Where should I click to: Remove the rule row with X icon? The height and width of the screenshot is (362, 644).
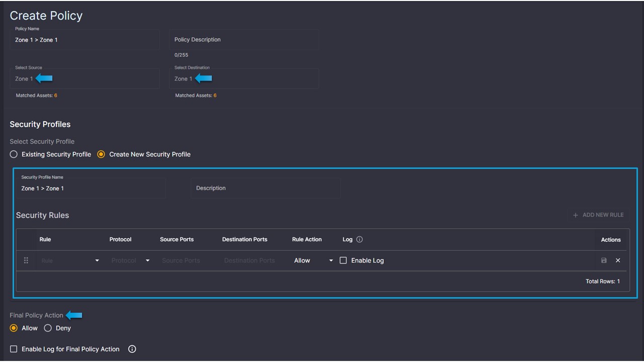coord(618,260)
